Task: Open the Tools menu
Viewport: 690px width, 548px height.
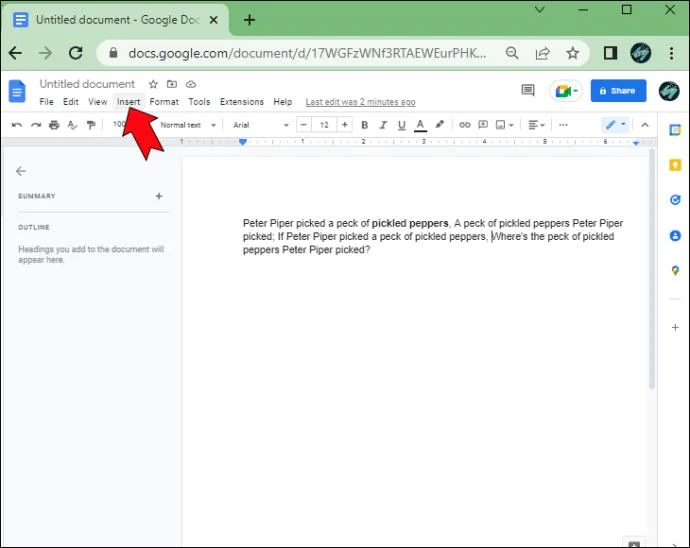Action: (199, 102)
